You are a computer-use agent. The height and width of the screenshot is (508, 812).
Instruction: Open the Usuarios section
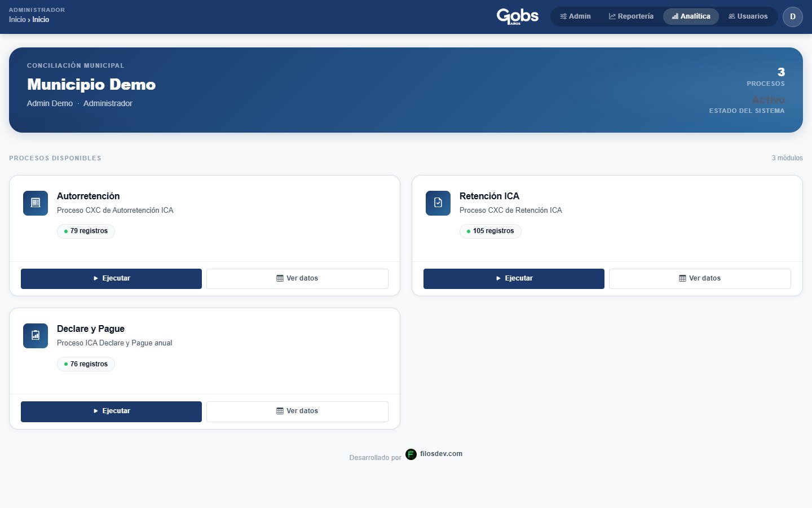pyautogui.click(x=748, y=16)
